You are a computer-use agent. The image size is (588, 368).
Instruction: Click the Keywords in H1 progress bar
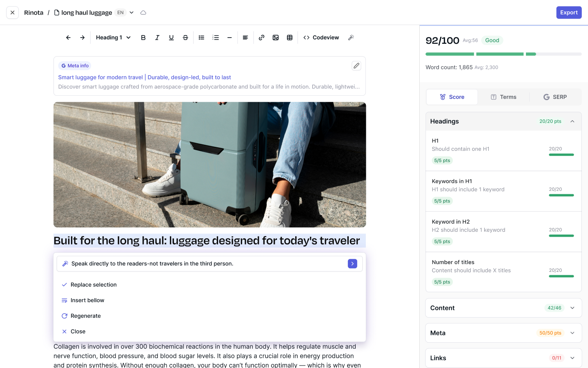[x=561, y=195]
